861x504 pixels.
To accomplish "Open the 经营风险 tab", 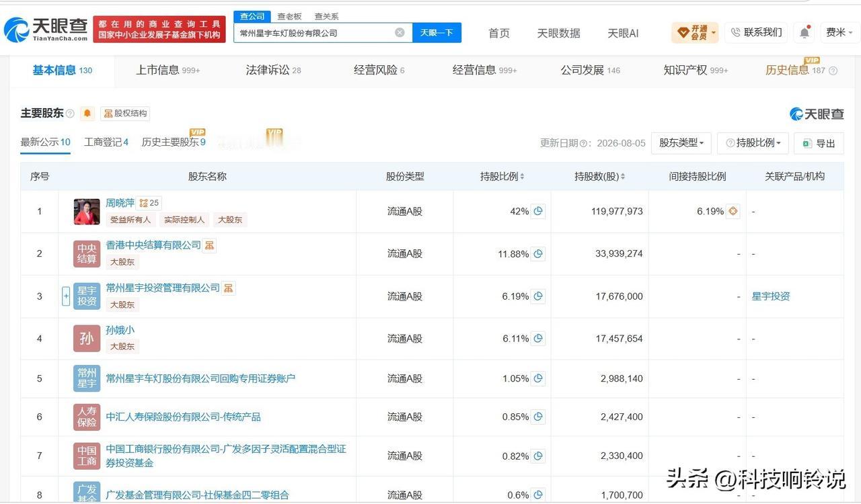I will [379, 70].
